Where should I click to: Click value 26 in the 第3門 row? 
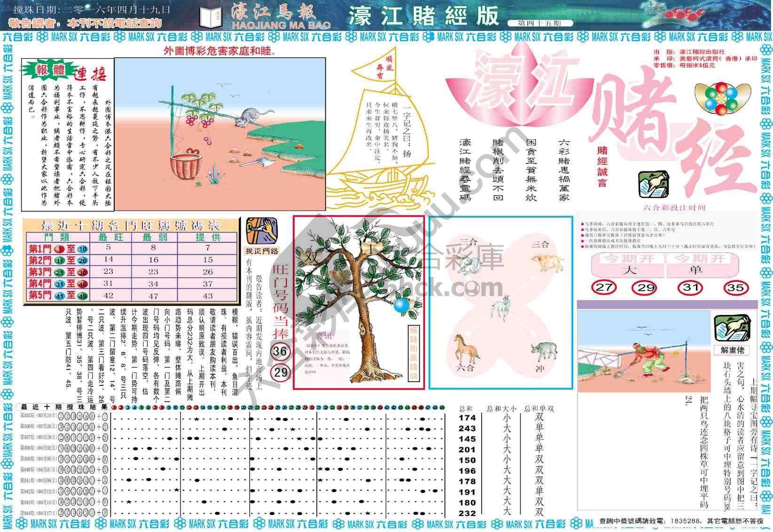point(208,272)
